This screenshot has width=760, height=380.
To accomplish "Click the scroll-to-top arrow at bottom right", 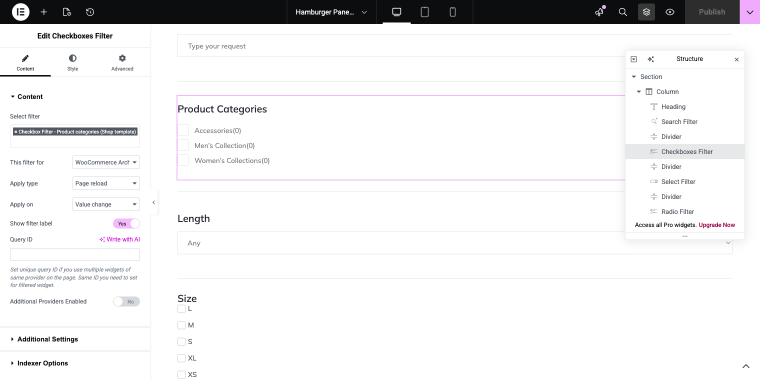I will [746, 366].
